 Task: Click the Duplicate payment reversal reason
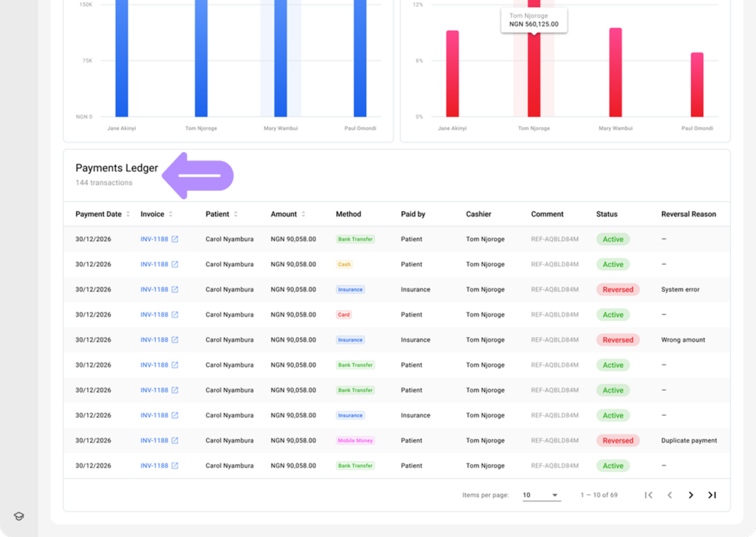(x=689, y=440)
